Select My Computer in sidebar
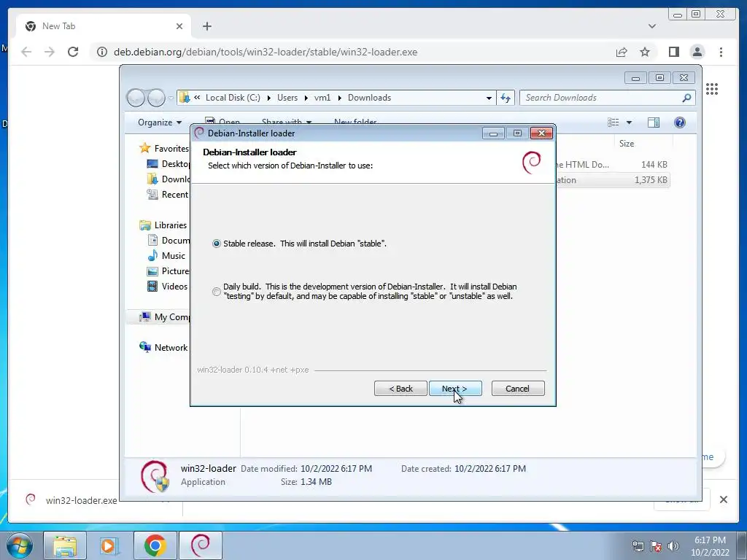The image size is (747, 560). point(164,317)
